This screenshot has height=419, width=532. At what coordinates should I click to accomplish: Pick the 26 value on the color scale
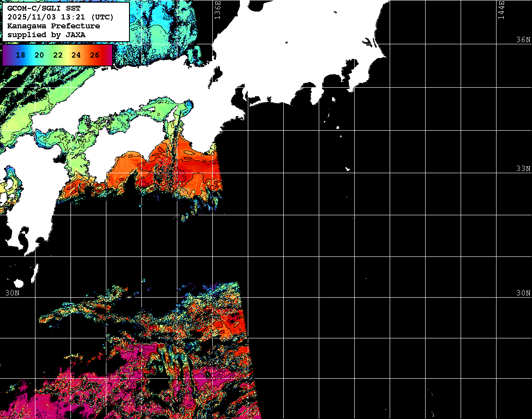[94, 55]
